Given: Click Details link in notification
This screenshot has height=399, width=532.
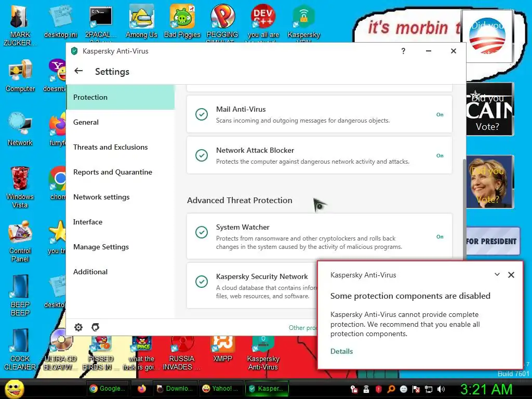Looking at the screenshot, I should (x=341, y=352).
